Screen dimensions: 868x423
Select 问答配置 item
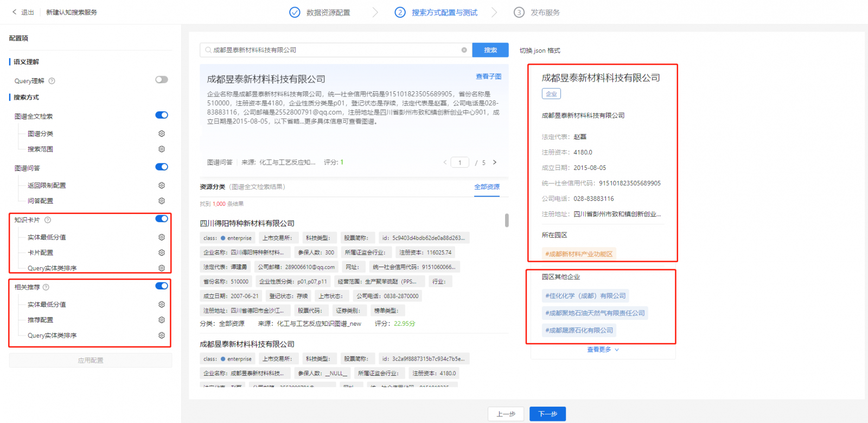coord(40,201)
